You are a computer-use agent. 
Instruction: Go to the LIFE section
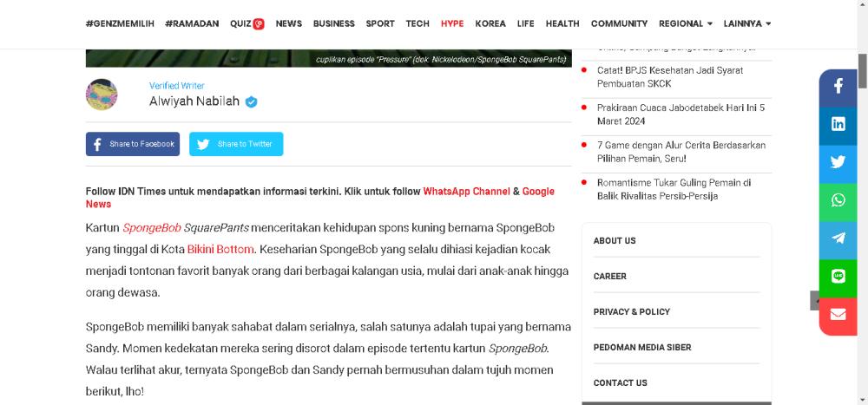526,23
